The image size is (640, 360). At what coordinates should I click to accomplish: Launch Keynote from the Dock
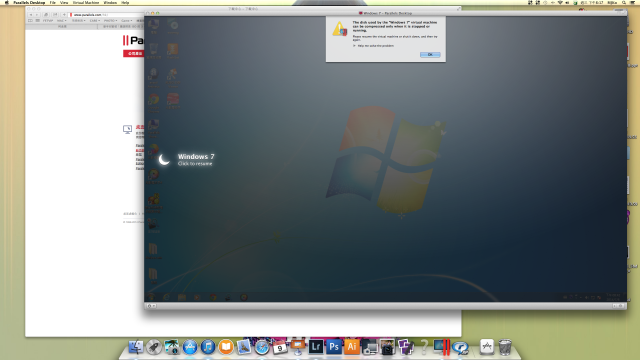click(298, 347)
